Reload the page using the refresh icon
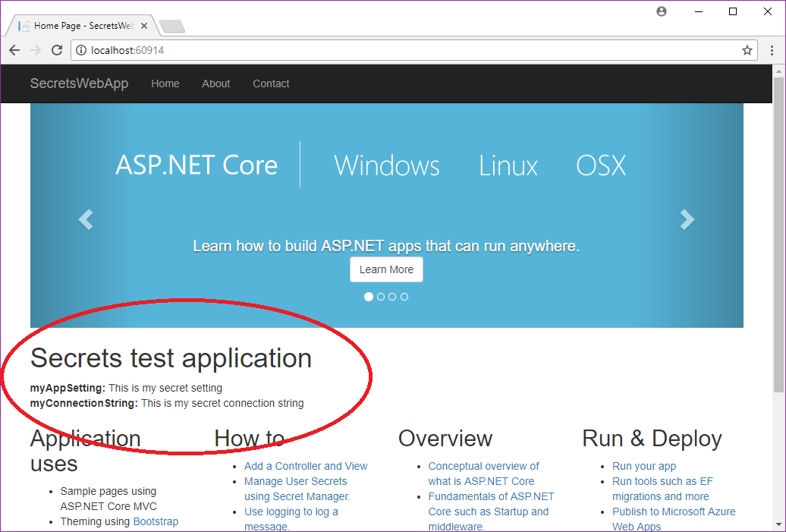 pyautogui.click(x=57, y=50)
